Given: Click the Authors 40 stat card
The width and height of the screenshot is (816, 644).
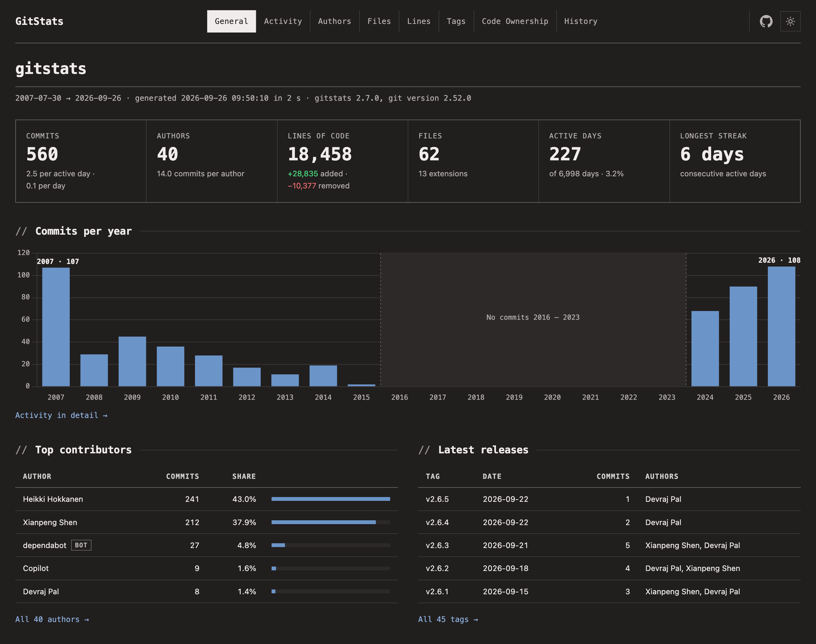Looking at the screenshot, I should click(x=211, y=161).
